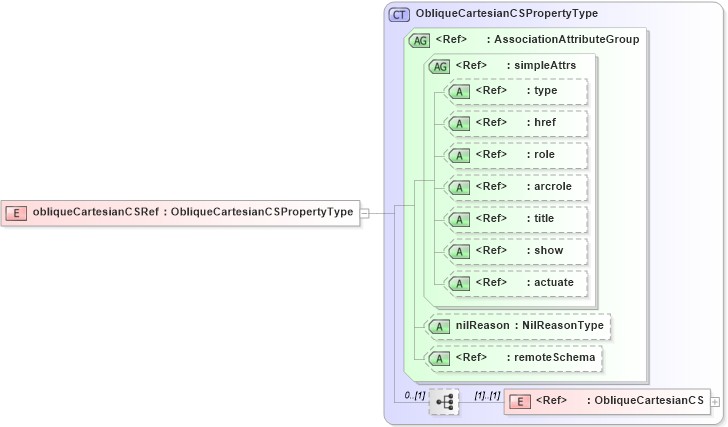Select the ': arcrole' attribute text
This screenshot has height=427, width=728.
[549, 187]
